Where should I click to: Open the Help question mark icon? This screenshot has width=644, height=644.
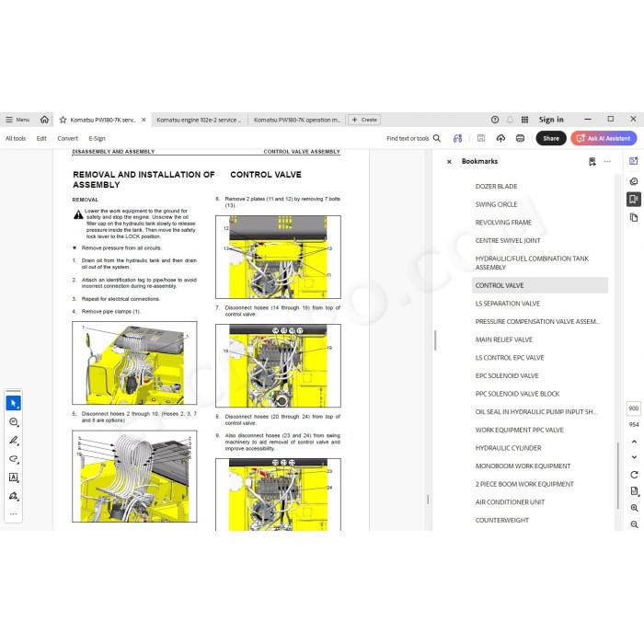point(495,120)
